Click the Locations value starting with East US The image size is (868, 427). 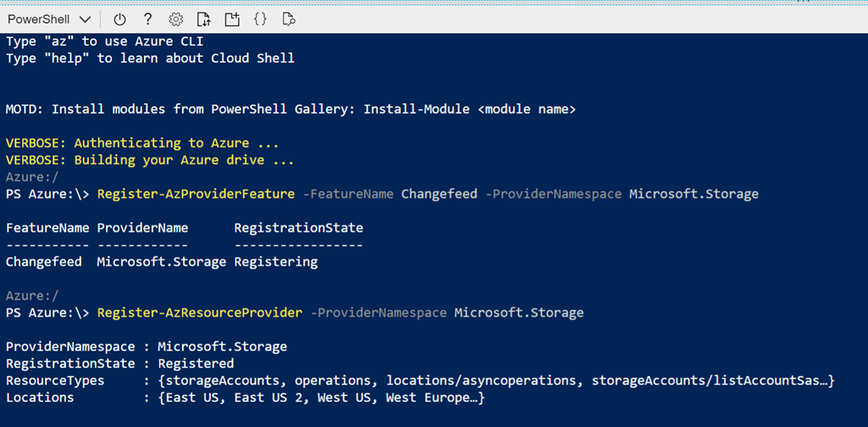320,397
